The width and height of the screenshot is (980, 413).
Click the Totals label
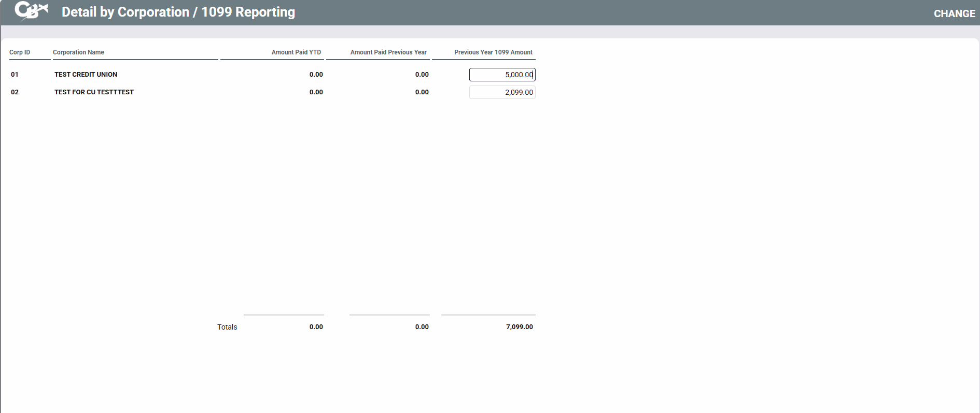pos(227,327)
